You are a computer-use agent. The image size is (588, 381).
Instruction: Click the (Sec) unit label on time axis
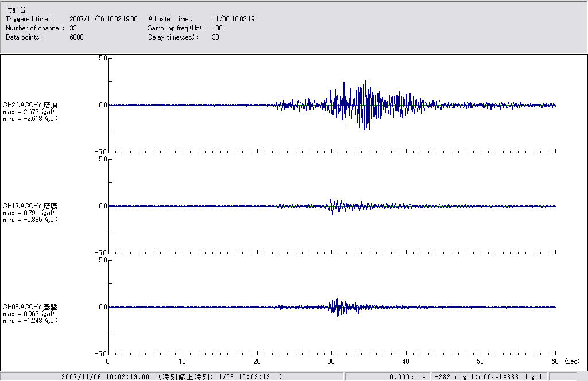(572, 361)
